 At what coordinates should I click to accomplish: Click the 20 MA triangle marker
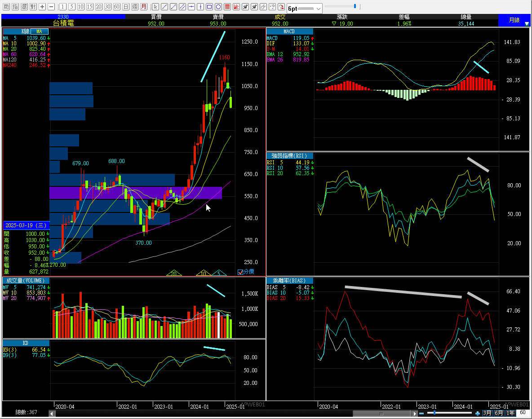pyautogui.click(x=174, y=273)
